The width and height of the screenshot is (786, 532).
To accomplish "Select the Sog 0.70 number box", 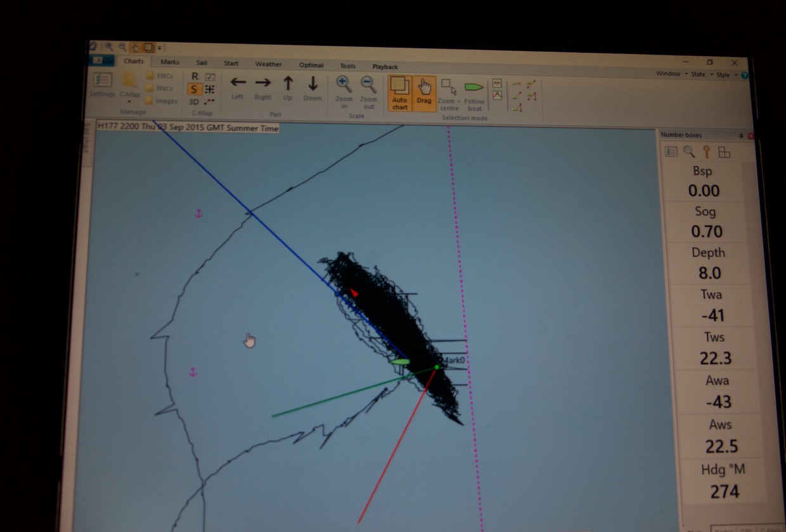I will click(705, 222).
